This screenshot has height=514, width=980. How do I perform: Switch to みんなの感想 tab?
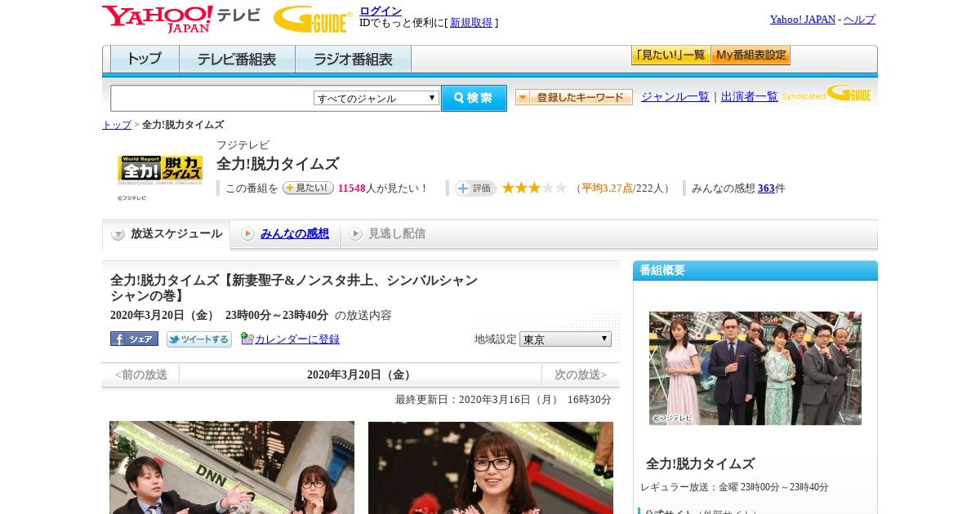click(x=294, y=234)
